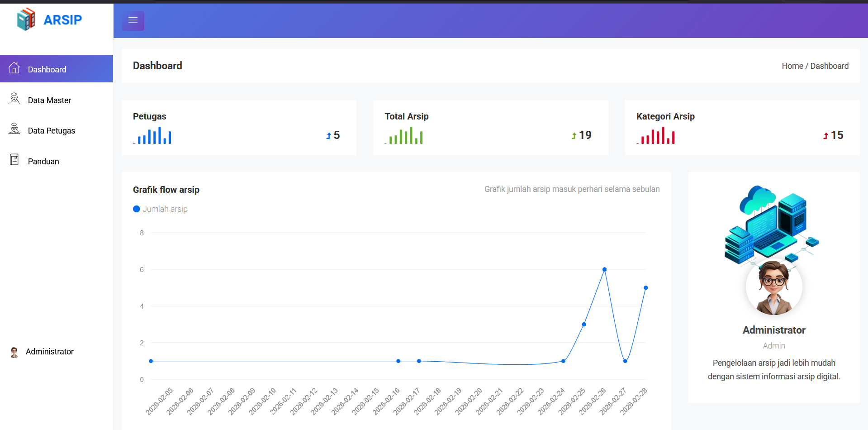868x430 pixels.
Task: Click the Petugas card title
Action: (150, 116)
